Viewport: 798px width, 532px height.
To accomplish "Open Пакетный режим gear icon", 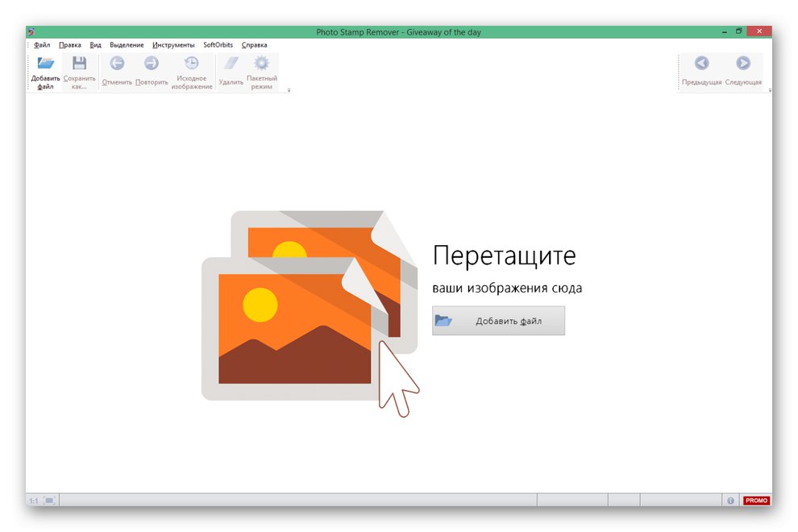I will click(262, 64).
